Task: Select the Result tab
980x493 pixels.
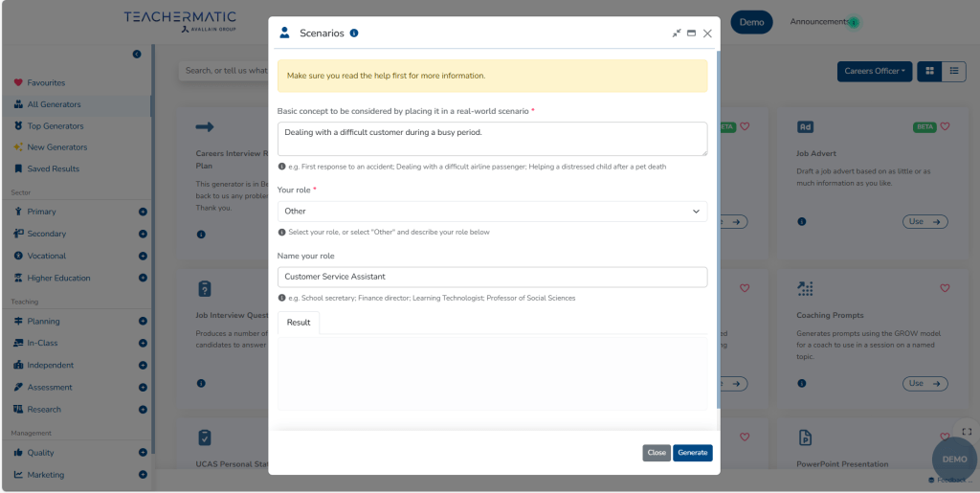Action: [299, 323]
